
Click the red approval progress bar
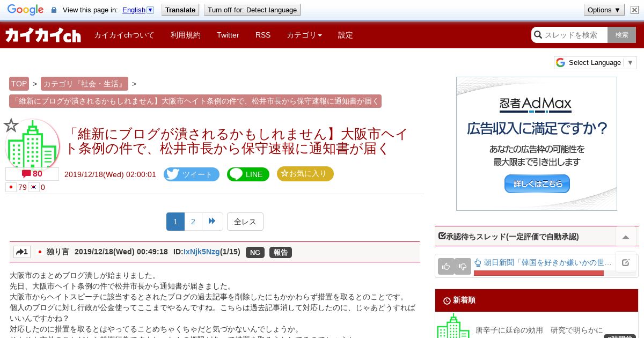click(x=539, y=273)
